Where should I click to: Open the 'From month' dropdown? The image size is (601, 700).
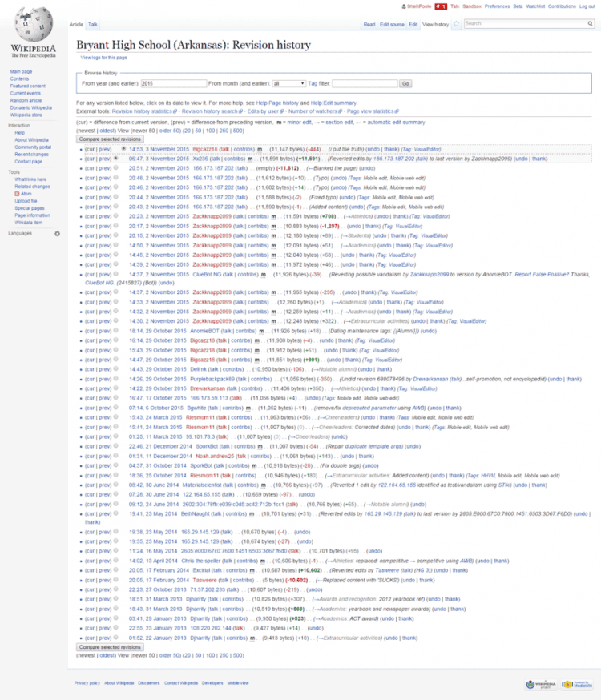(288, 83)
